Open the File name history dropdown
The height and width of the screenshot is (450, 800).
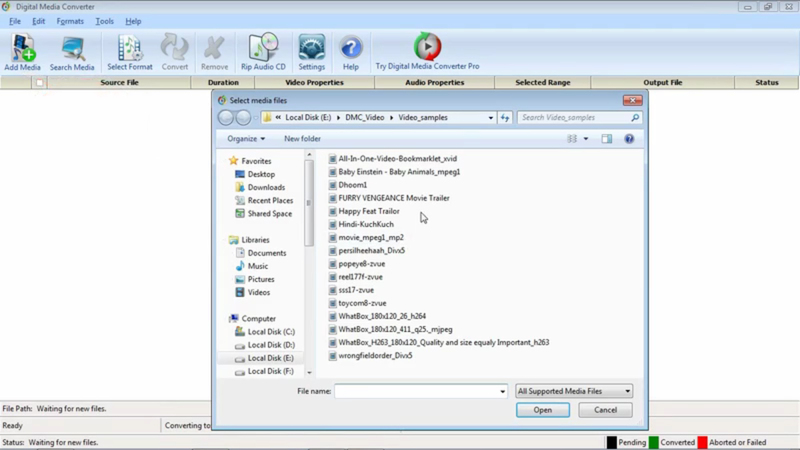[503, 391]
